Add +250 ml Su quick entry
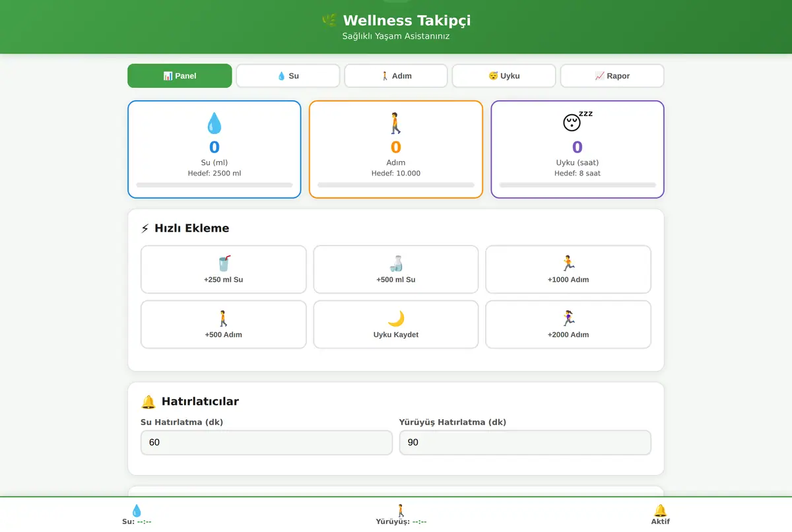 (224, 269)
